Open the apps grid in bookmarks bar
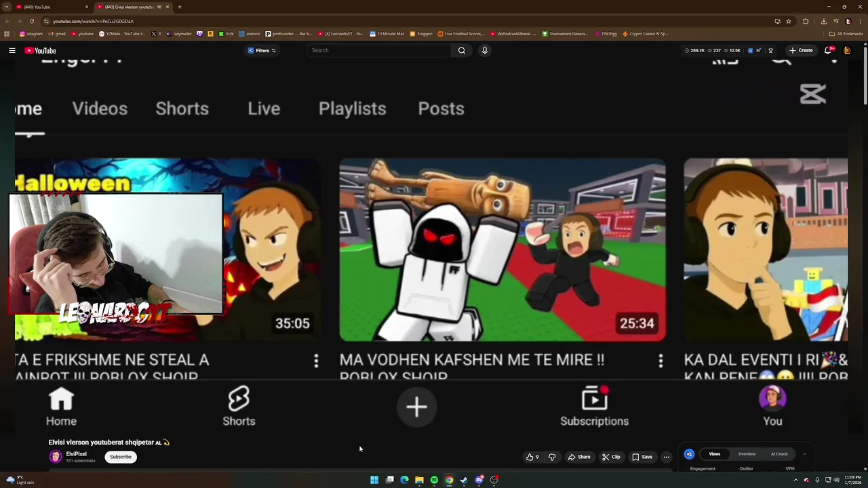Image resolution: width=868 pixels, height=488 pixels. click(7, 33)
